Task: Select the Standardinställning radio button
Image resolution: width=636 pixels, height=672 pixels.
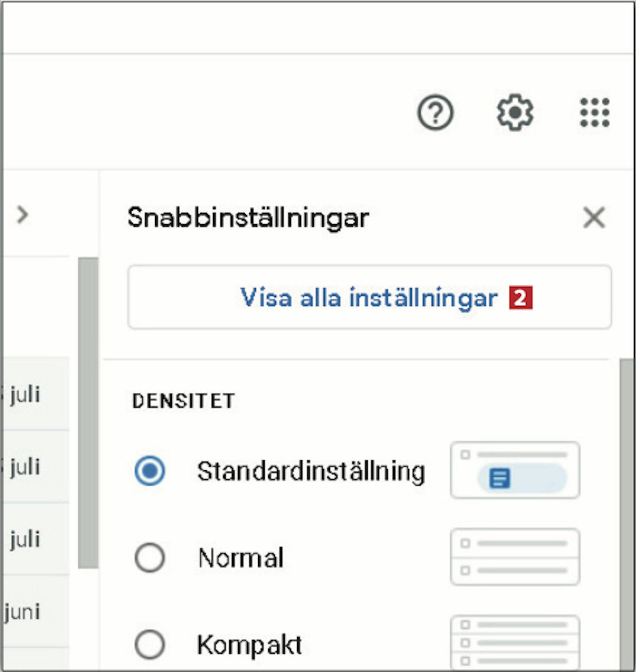Action: click(x=150, y=471)
